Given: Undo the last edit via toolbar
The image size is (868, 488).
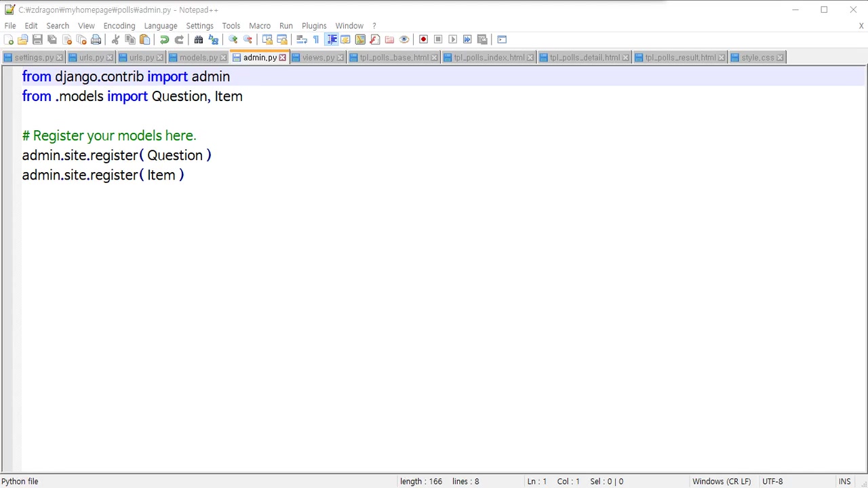Looking at the screenshot, I should [164, 39].
